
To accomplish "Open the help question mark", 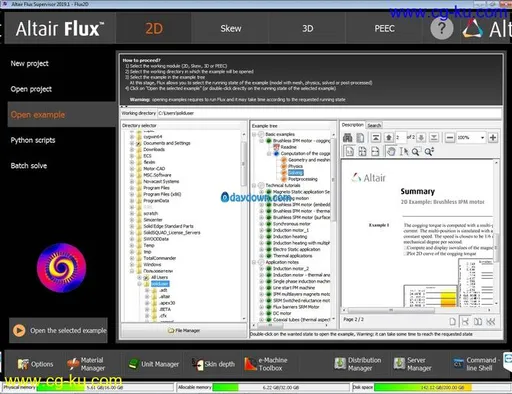I will tap(442, 28).
